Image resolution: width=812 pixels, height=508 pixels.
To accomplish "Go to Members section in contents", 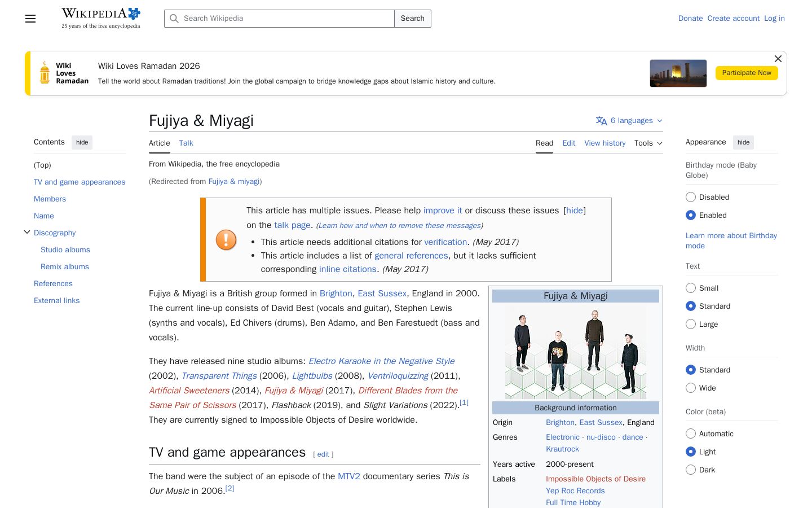I will [50, 199].
